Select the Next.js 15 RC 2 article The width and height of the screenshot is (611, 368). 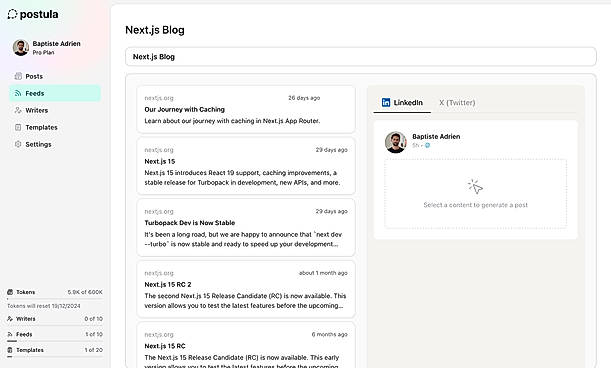[246, 289]
